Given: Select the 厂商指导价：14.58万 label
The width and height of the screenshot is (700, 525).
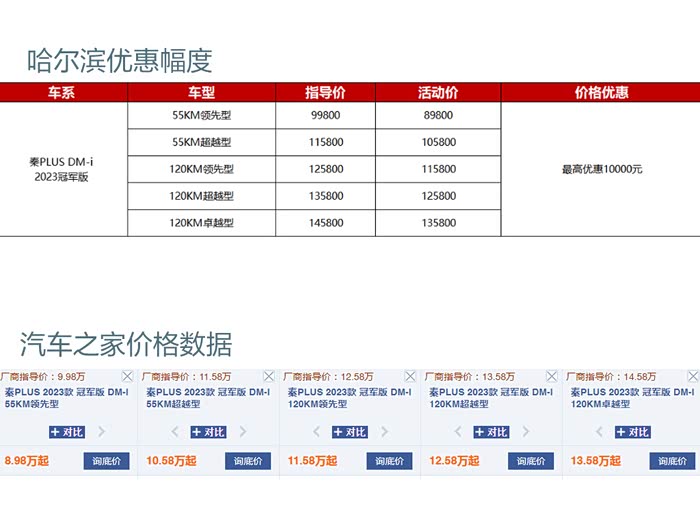Looking at the screenshot, I should (x=611, y=377).
